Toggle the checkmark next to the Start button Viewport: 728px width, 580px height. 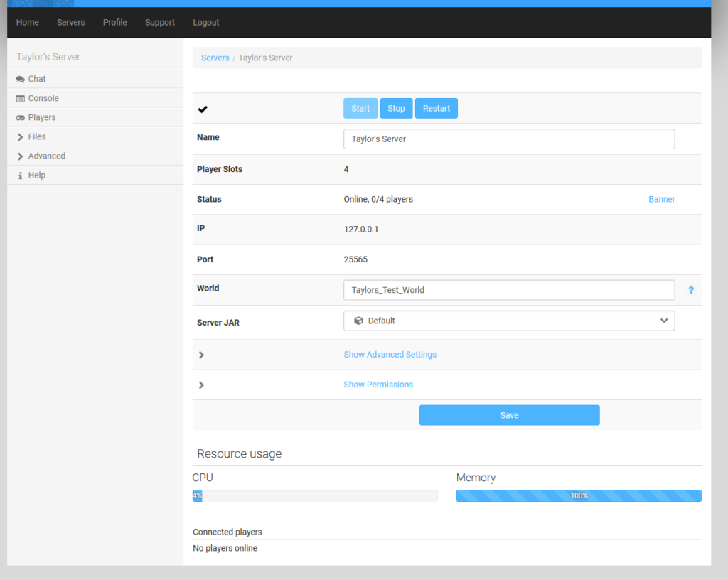203,109
